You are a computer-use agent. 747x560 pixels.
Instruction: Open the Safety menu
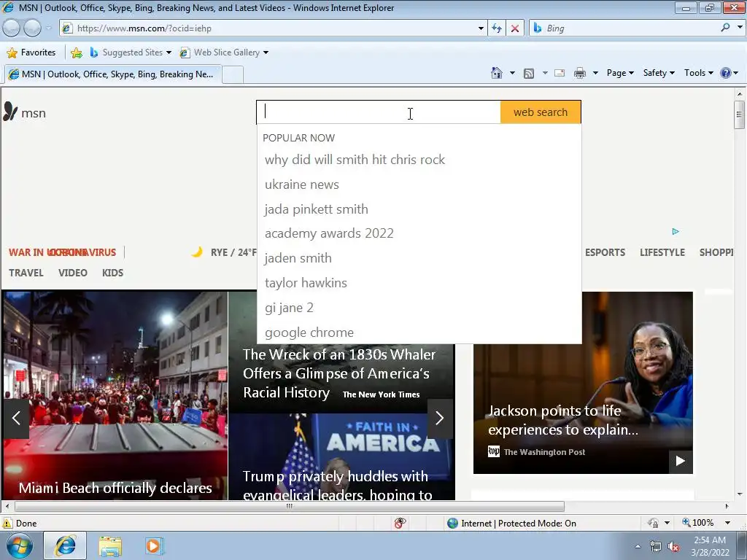[659, 73]
